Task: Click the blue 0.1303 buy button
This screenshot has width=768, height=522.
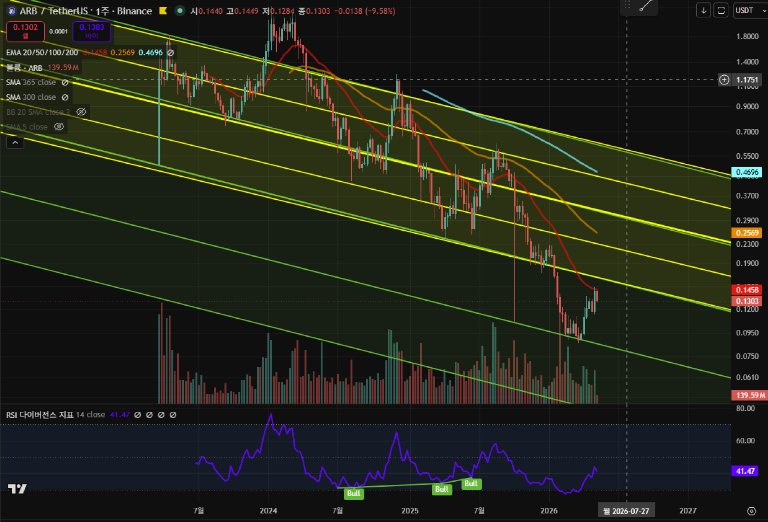Action: click(92, 31)
